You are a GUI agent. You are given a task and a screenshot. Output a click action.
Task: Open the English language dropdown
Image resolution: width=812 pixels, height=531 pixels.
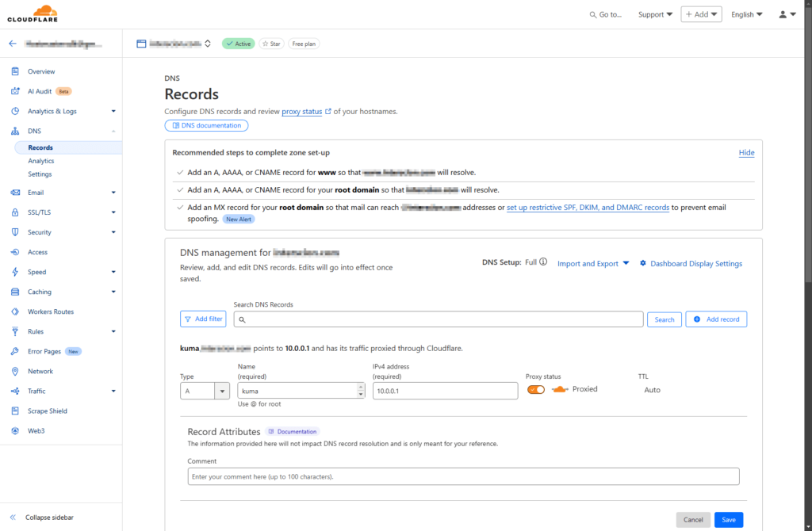click(x=747, y=14)
